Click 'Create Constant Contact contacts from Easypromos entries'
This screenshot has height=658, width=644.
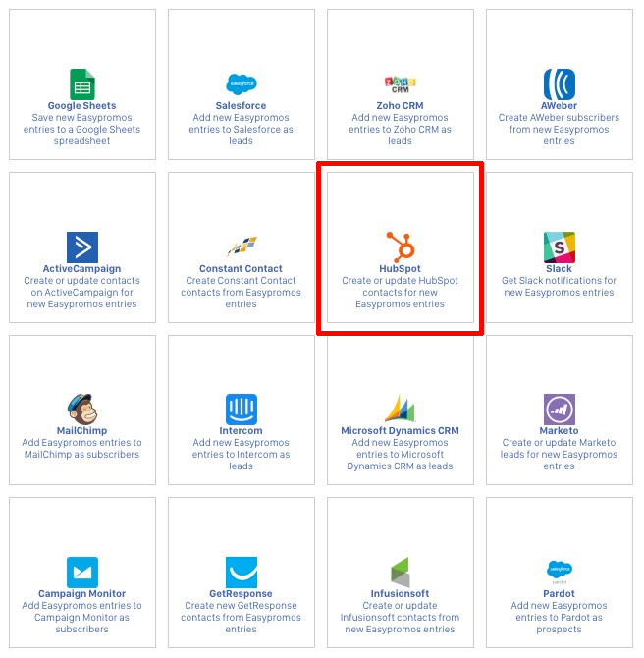click(x=241, y=292)
